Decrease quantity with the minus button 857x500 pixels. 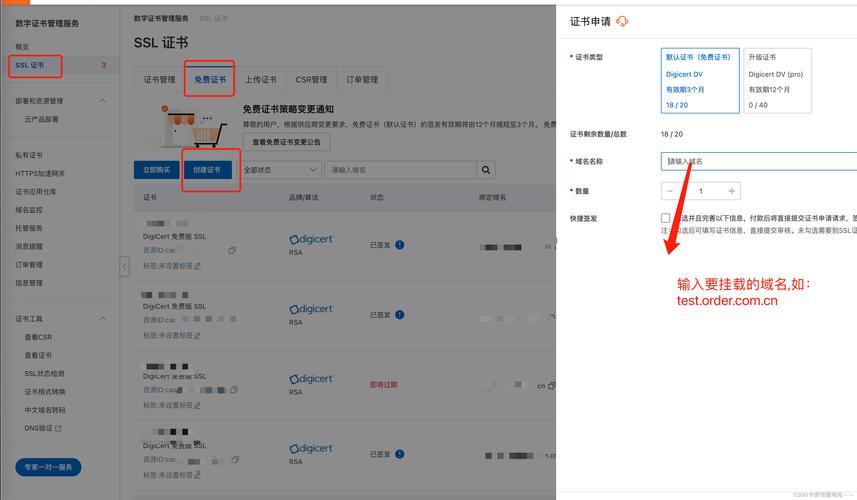pos(670,191)
